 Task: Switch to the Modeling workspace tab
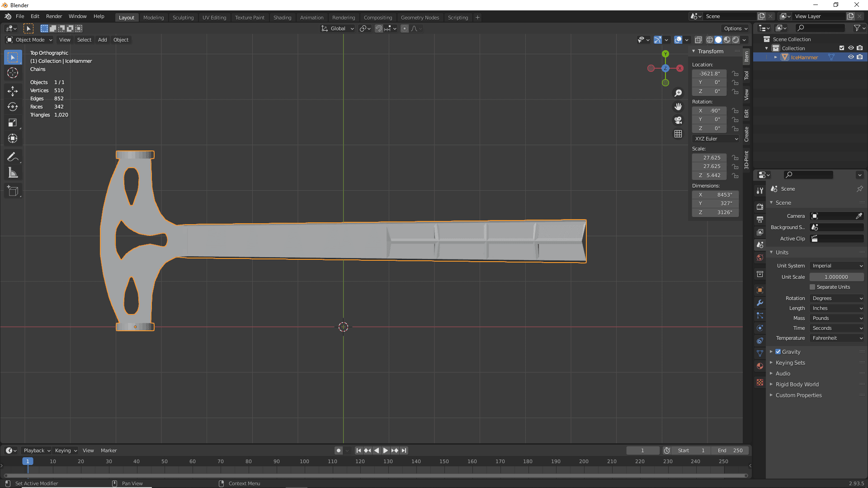click(153, 18)
